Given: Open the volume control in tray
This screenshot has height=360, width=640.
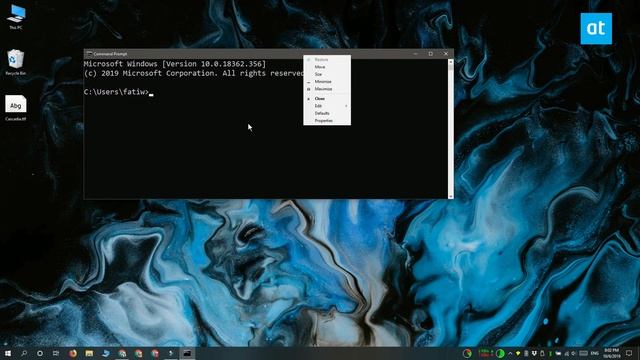Looking at the screenshot, I should 574,353.
